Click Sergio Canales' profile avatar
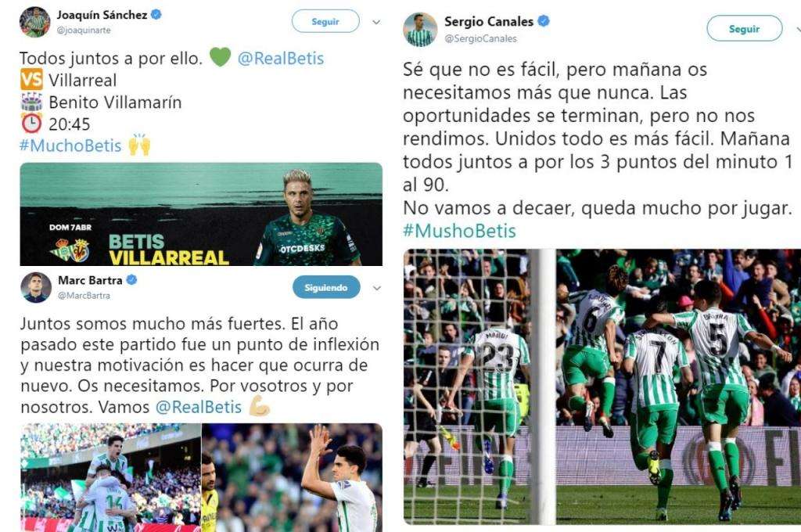 coord(420,30)
